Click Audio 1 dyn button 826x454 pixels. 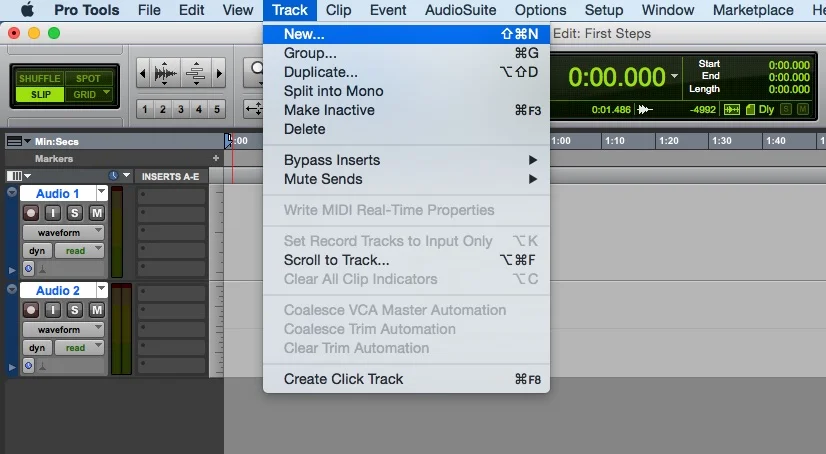37,251
